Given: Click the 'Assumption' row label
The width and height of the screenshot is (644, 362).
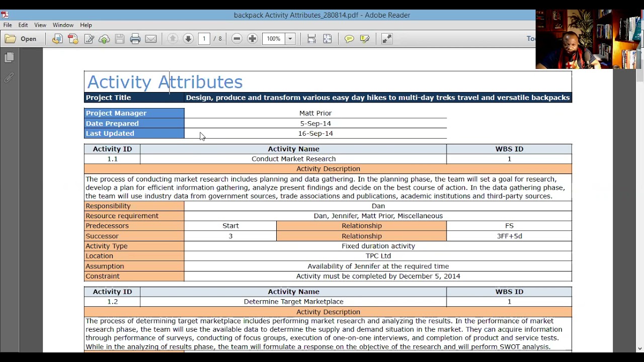Looking at the screenshot, I should point(105,266).
